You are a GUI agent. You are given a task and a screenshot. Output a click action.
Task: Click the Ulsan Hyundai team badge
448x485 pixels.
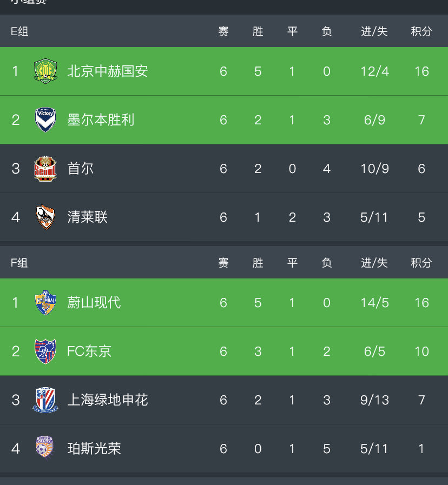pyautogui.click(x=45, y=303)
